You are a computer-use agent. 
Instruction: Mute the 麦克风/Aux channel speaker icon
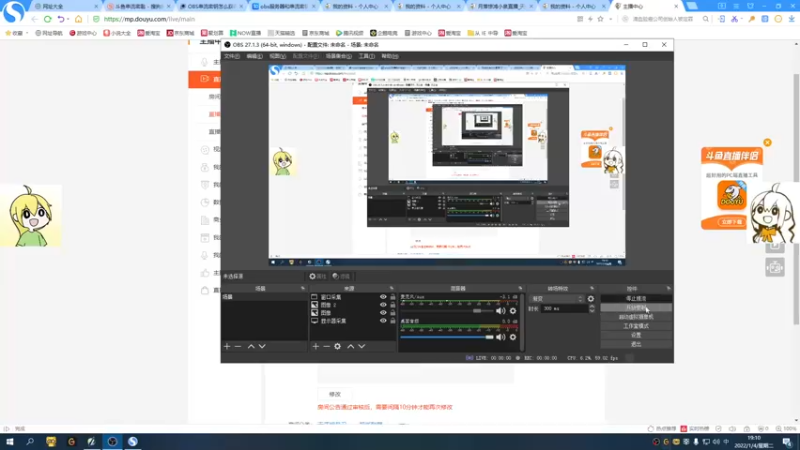tap(501, 311)
